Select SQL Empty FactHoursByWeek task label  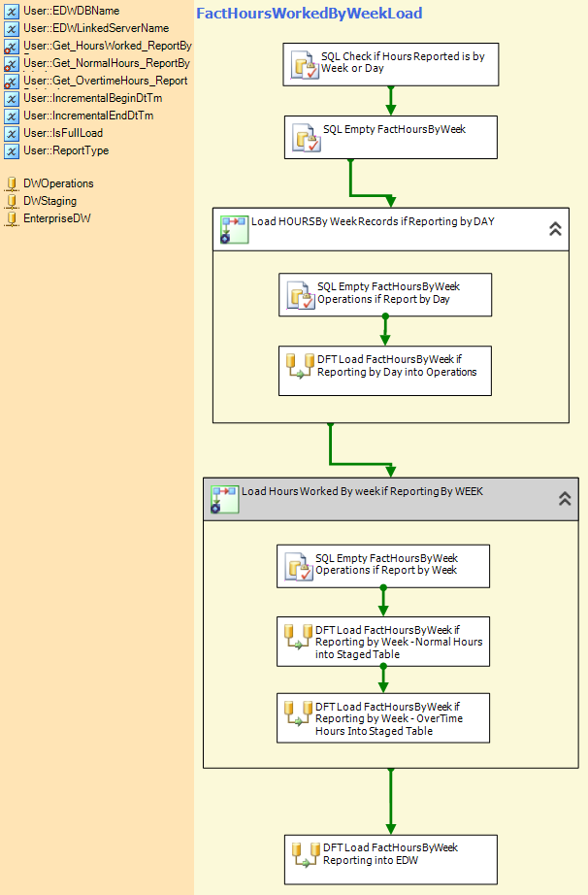394,129
